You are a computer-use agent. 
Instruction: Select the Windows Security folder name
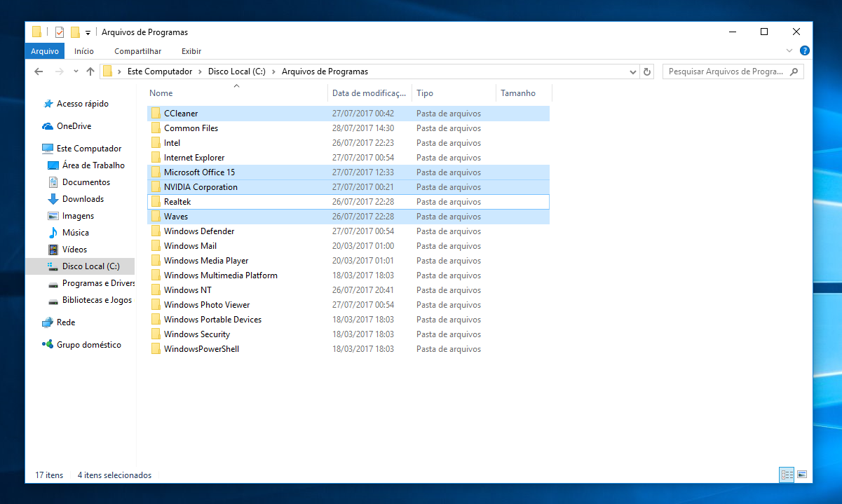197,334
